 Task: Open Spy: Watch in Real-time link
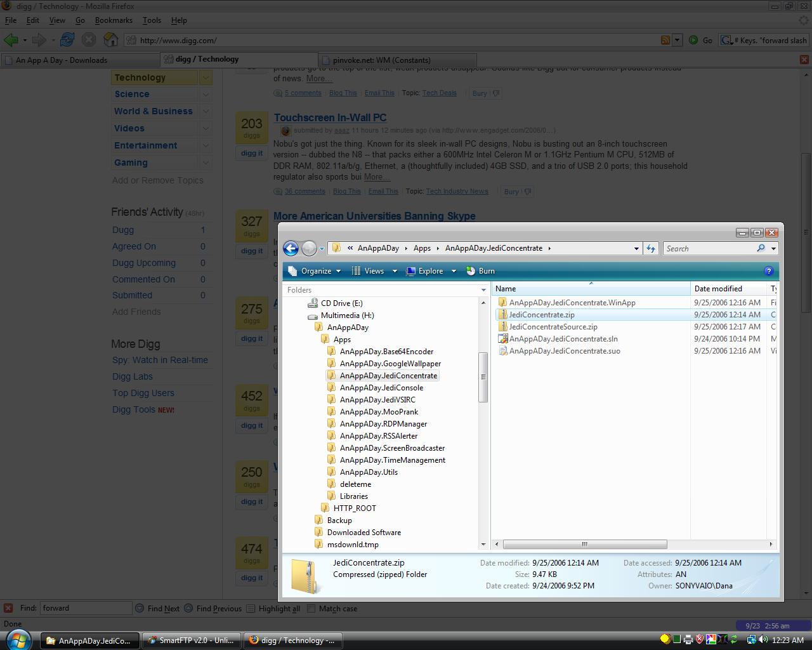click(160, 360)
